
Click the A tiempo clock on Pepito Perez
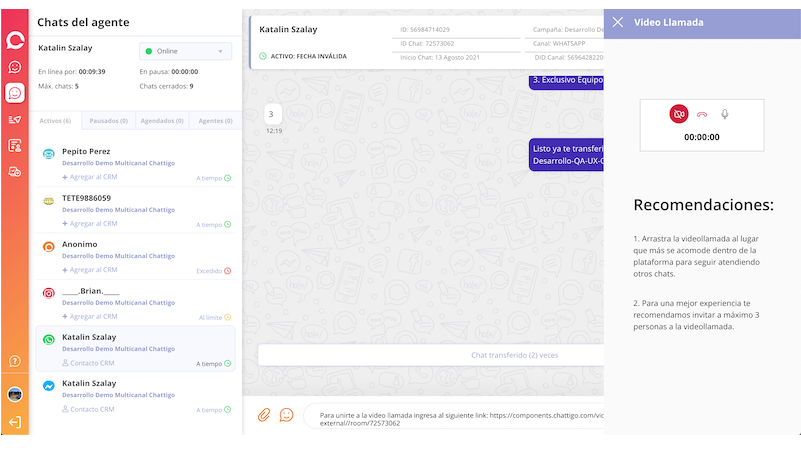click(x=228, y=178)
